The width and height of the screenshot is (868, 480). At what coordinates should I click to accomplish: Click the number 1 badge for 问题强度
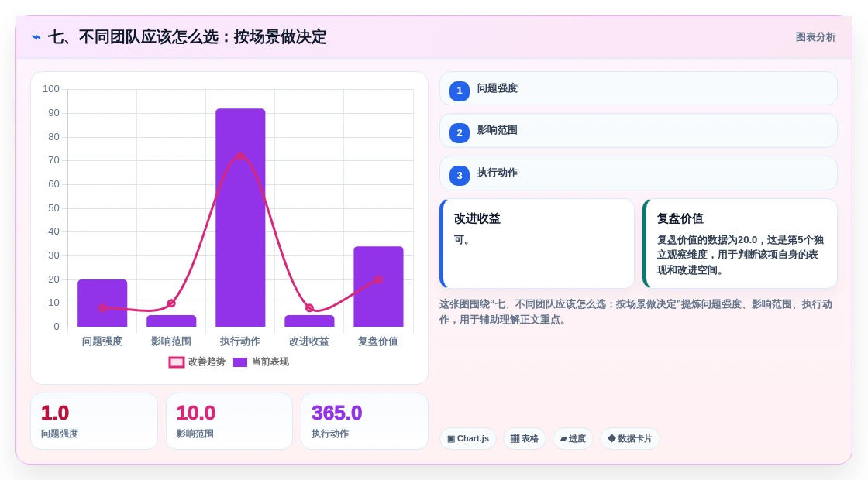(x=459, y=91)
